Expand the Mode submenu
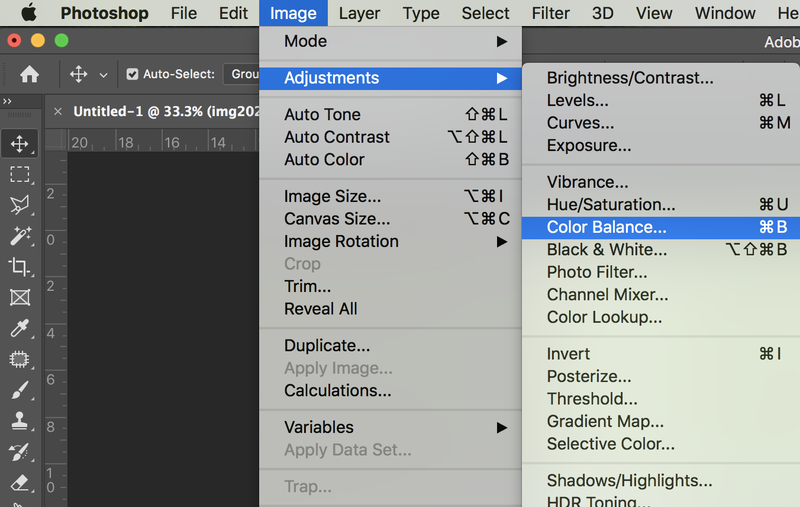The height and width of the screenshot is (507, 800). pos(390,41)
